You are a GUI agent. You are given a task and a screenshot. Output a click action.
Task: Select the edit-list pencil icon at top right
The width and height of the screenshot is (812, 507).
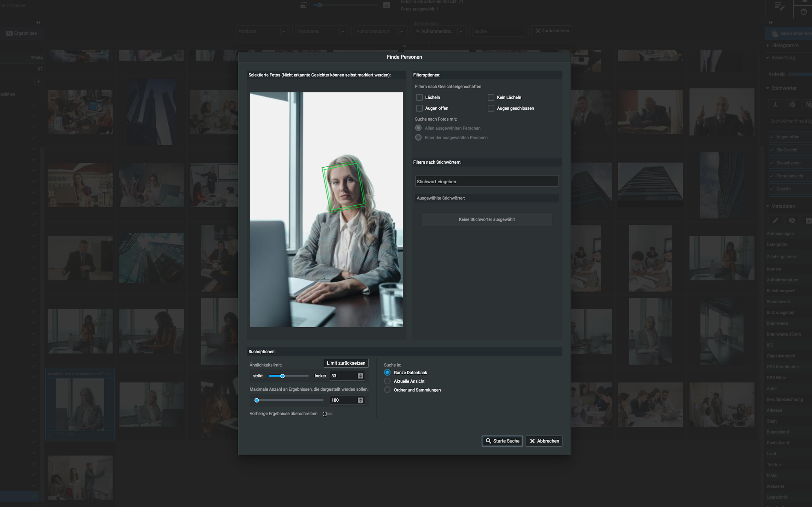(780, 5)
